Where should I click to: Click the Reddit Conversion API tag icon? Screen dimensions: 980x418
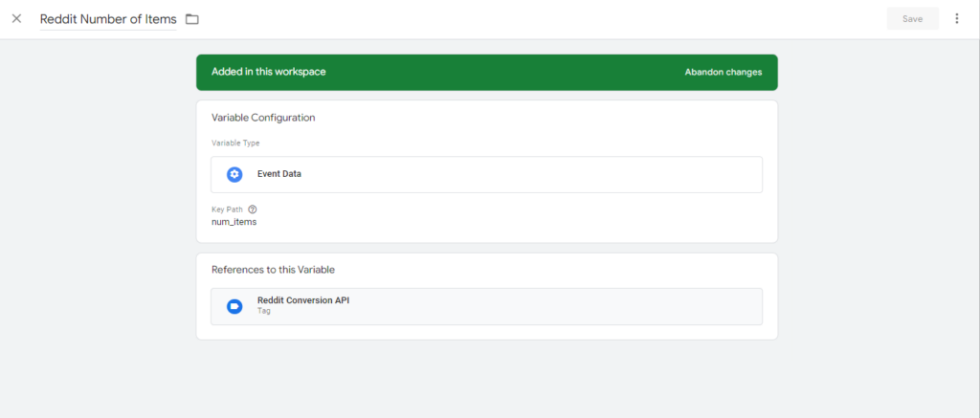tap(234, 306)
